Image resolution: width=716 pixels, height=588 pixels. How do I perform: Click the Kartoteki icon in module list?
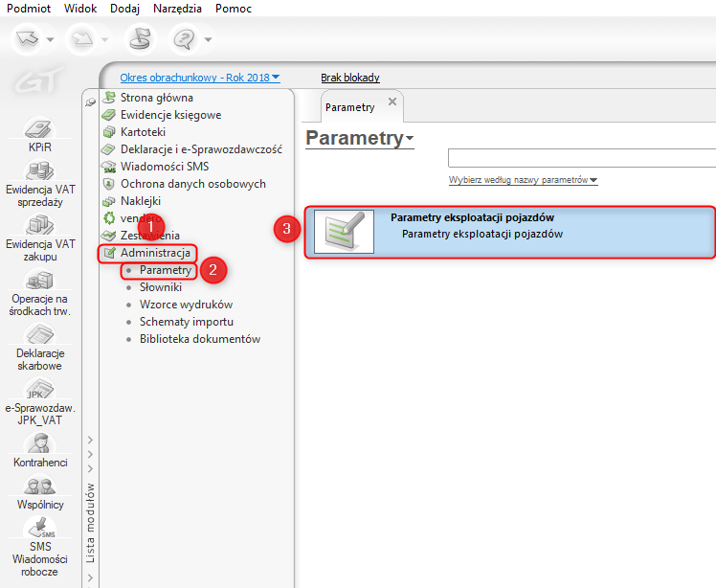point(109,132)
